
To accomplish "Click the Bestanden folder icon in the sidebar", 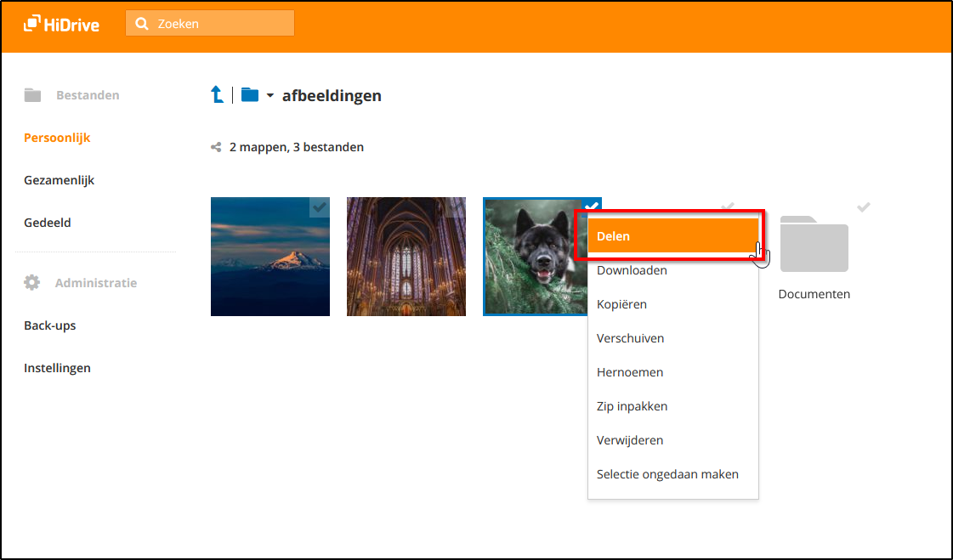I will coord(32,95).
